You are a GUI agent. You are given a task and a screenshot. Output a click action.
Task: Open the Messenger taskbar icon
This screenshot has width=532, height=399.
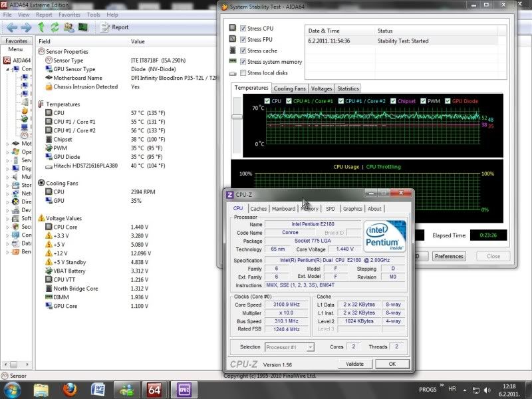tap(126, 390)
